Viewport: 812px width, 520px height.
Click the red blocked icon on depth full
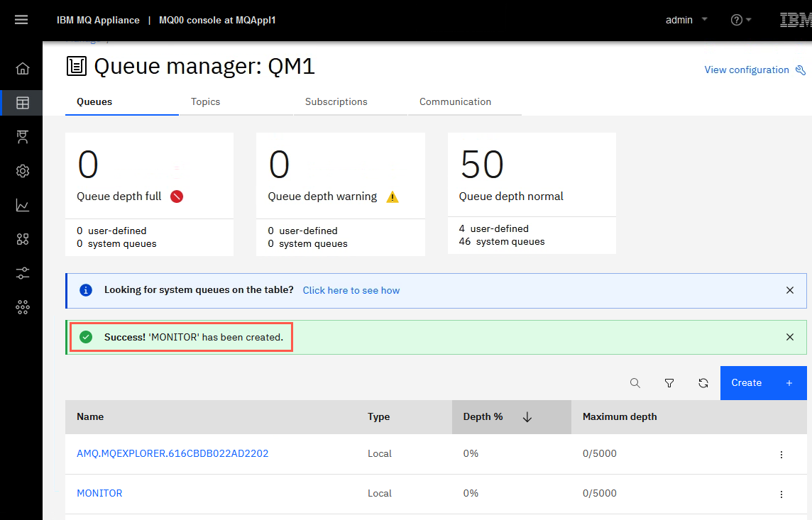point(177,197)
